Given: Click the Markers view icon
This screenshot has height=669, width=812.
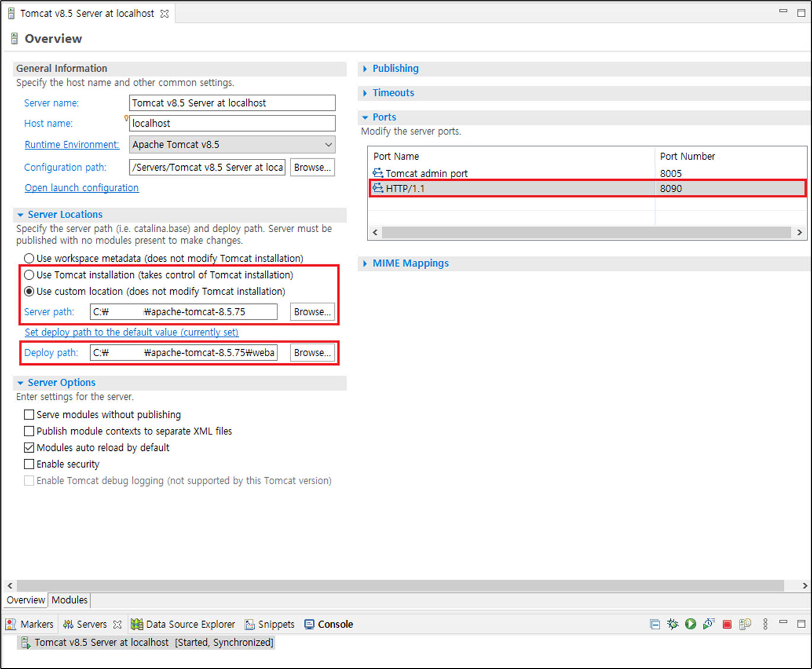Looking at the screenshot, I should point(11,624).
